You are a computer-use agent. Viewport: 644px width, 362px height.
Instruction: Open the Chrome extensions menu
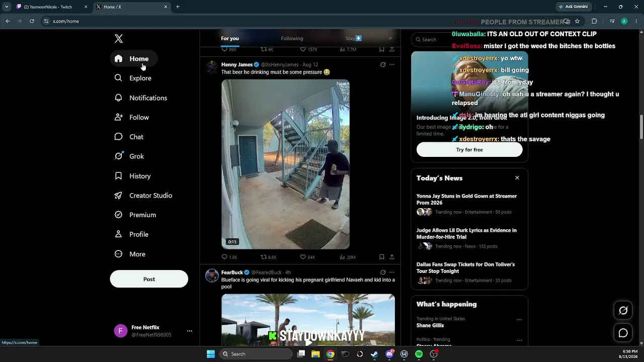pos(594,21)
